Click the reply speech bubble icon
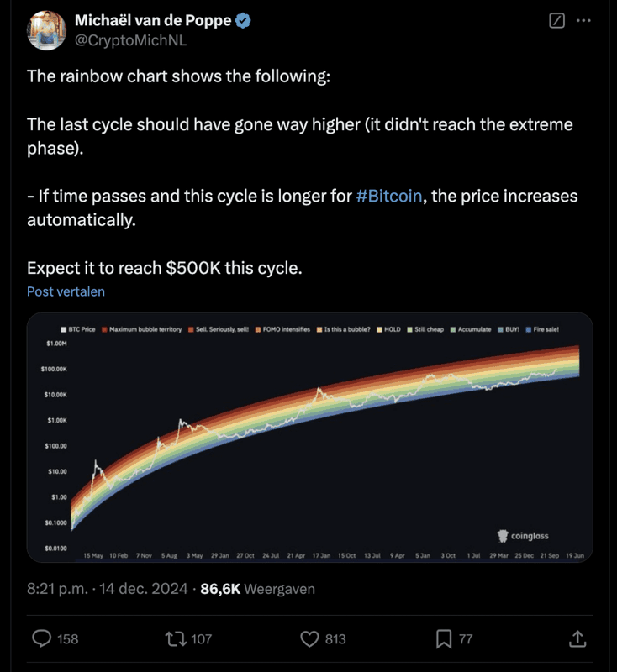The image size is (617, 672). point(43,639)
